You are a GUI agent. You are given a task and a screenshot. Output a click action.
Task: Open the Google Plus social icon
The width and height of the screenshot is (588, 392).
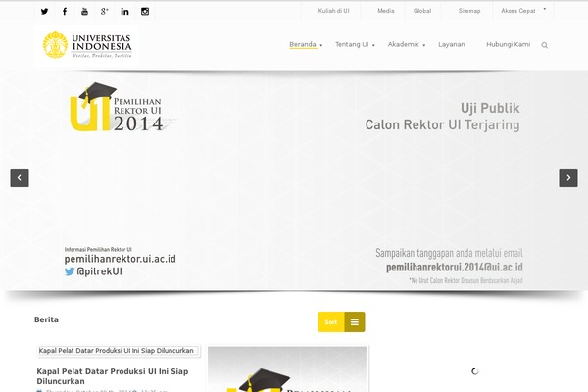coord(105,11)
